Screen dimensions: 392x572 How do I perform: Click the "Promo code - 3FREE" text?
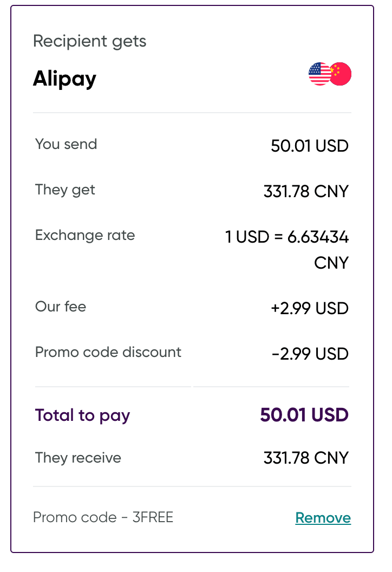103,517
